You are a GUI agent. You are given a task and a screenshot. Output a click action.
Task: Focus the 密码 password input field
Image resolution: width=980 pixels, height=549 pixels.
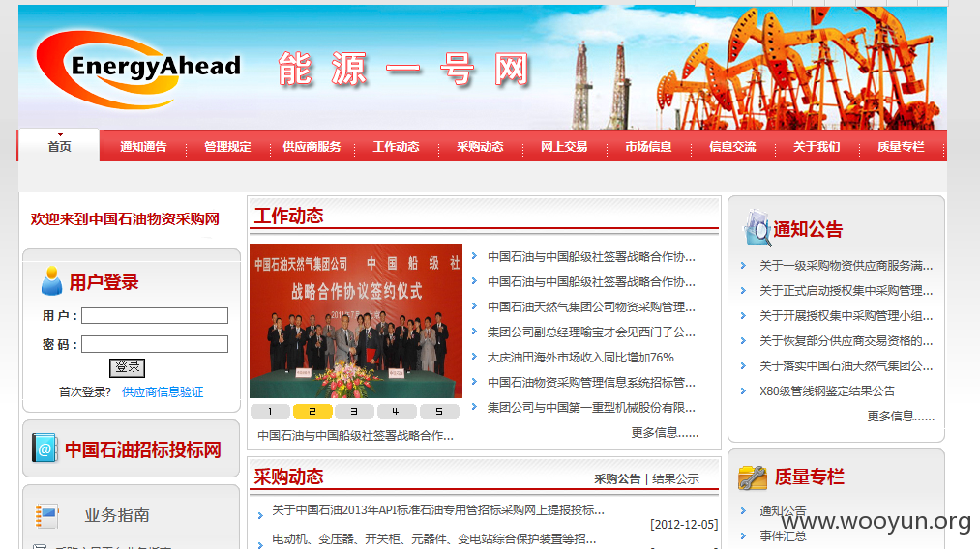155,344
